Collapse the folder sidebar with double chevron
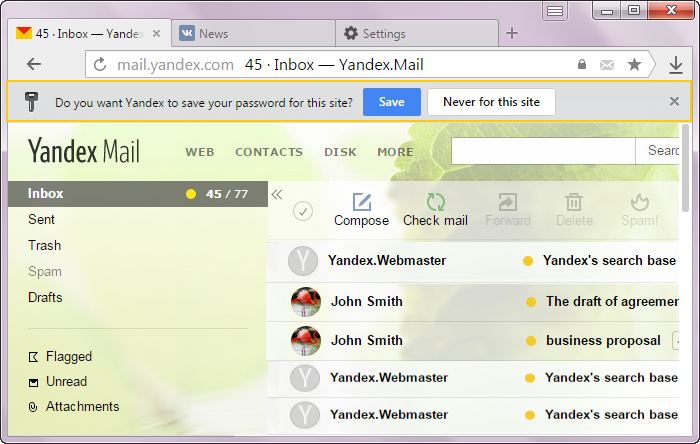 [277, 195]
